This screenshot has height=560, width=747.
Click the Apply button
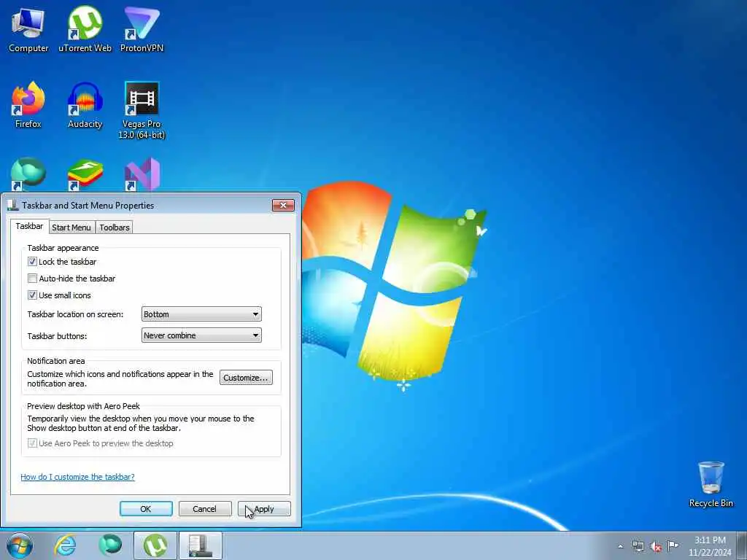[264, 508]
